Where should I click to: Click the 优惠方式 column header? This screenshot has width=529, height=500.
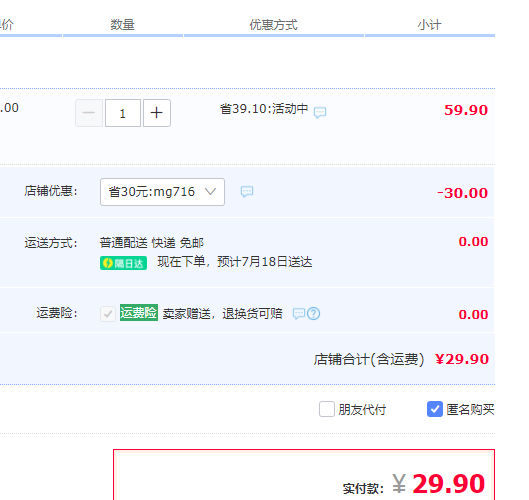274,25
